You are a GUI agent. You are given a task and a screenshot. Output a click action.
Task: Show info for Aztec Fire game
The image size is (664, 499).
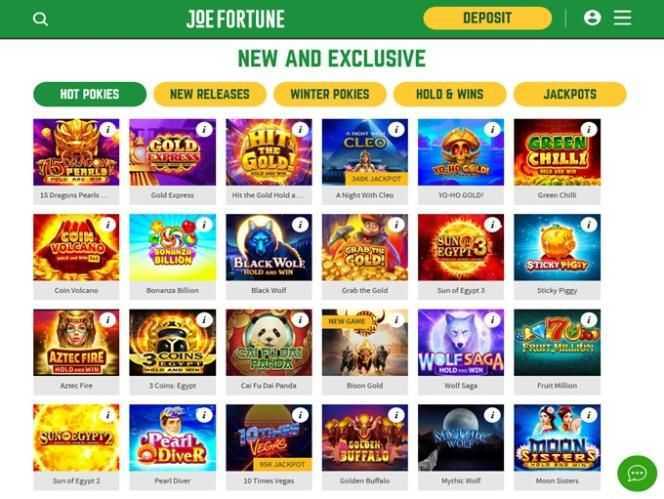coord(108,320)
